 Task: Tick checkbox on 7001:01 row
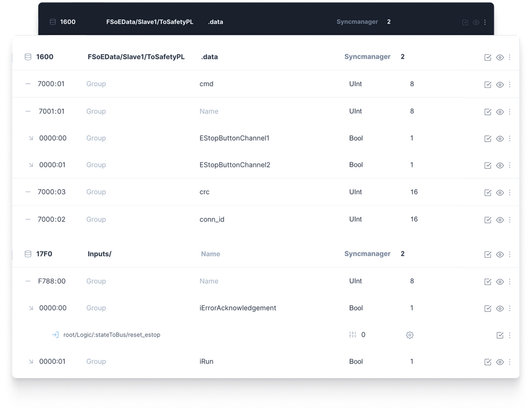tap(488, 112)
